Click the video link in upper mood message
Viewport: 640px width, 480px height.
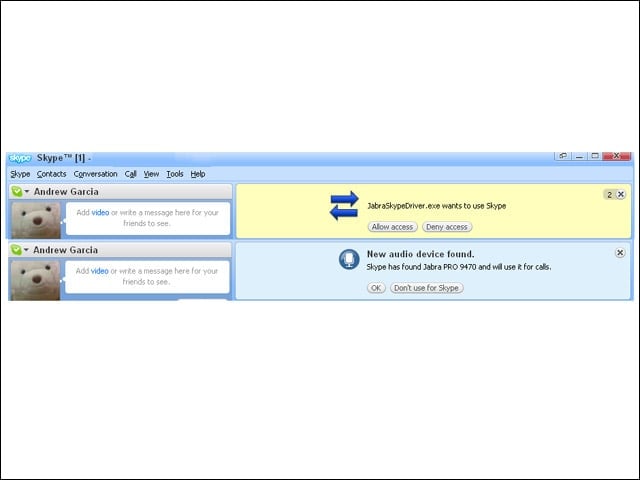pyautogui.click(x=100, y=213)
